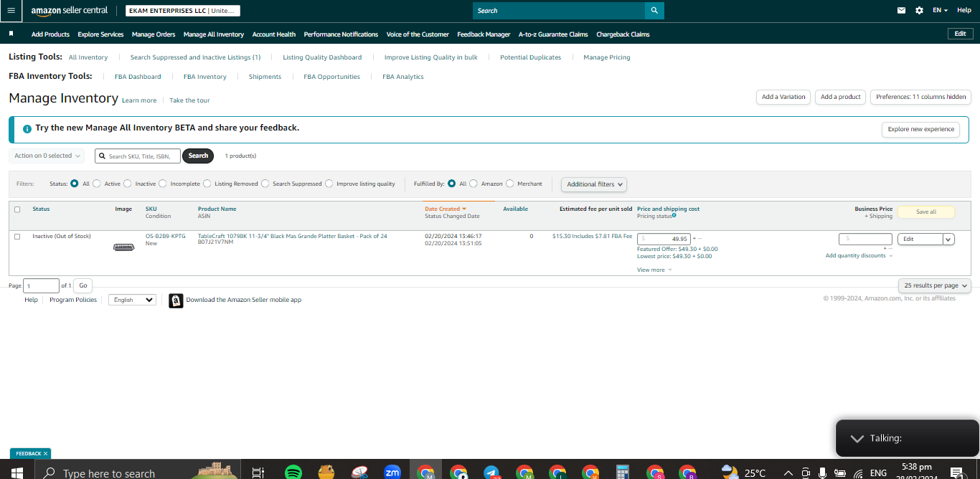Click Explore new experience button

921,130
